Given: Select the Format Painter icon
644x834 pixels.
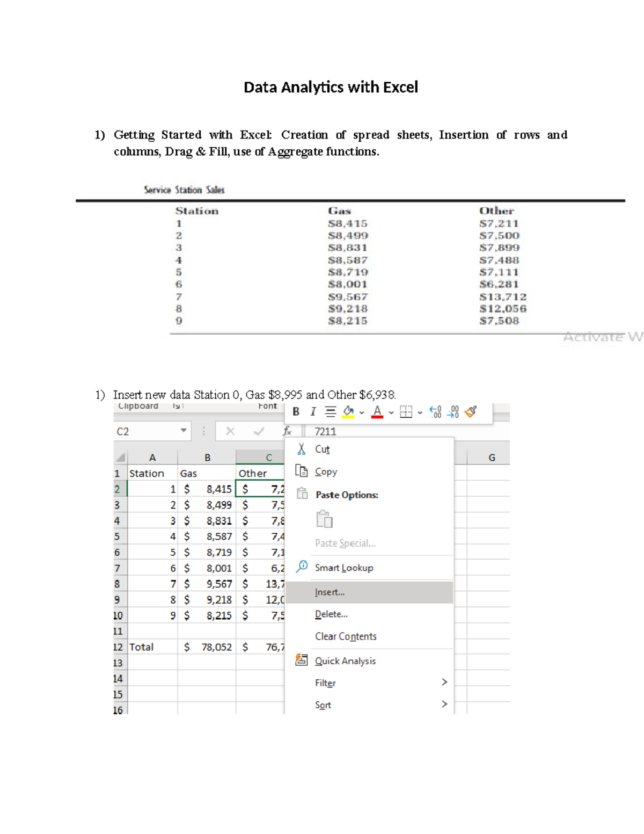Looking at the screenshot, I should click(x=471, y=412).
